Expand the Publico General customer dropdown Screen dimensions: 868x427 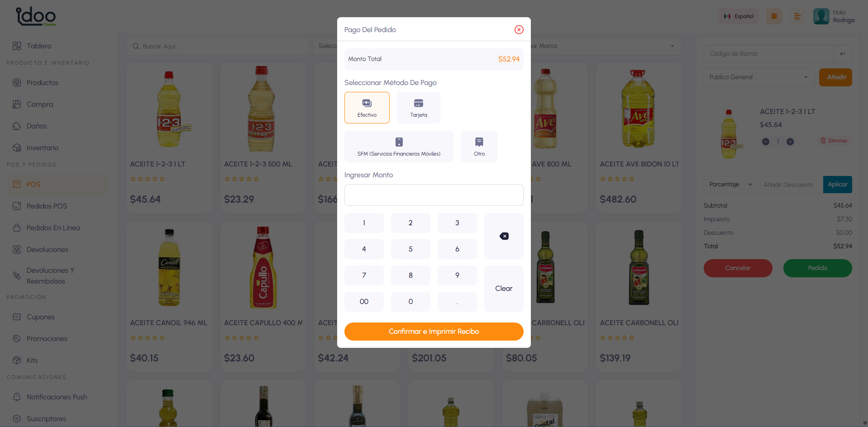pos(759,77)
